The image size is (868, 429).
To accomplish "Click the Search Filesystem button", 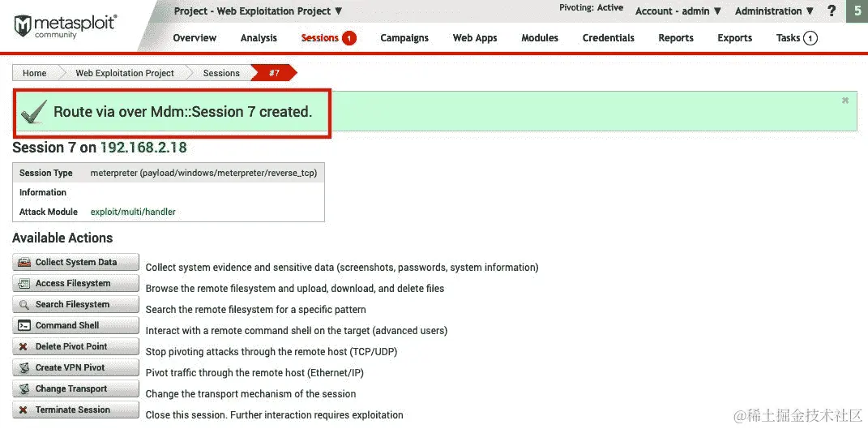I will (75, 304).
